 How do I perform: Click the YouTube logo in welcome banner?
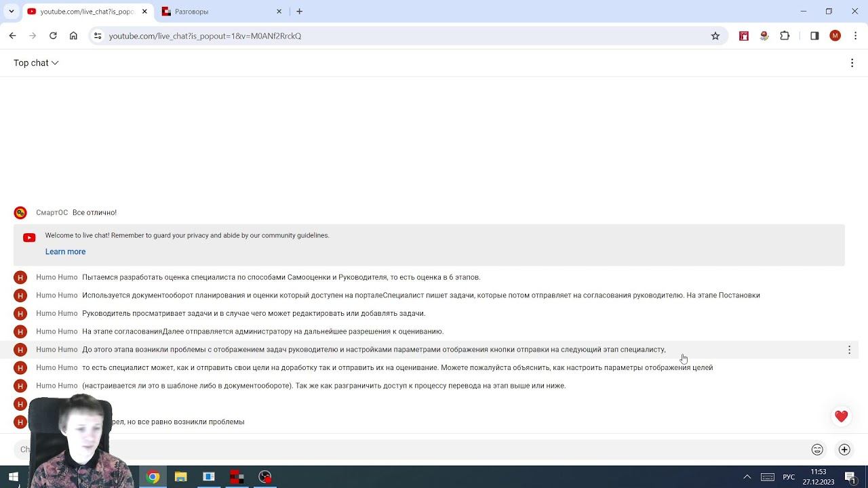click(29, 238)
